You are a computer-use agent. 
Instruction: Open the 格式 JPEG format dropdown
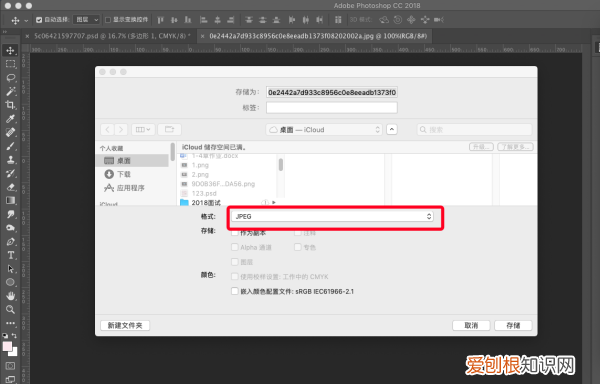(332, 216)
